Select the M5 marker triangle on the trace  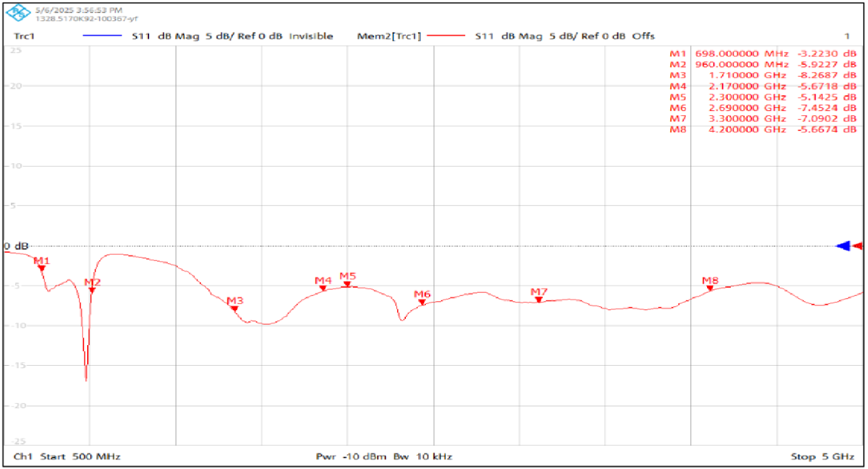click(x=348, y=284)
